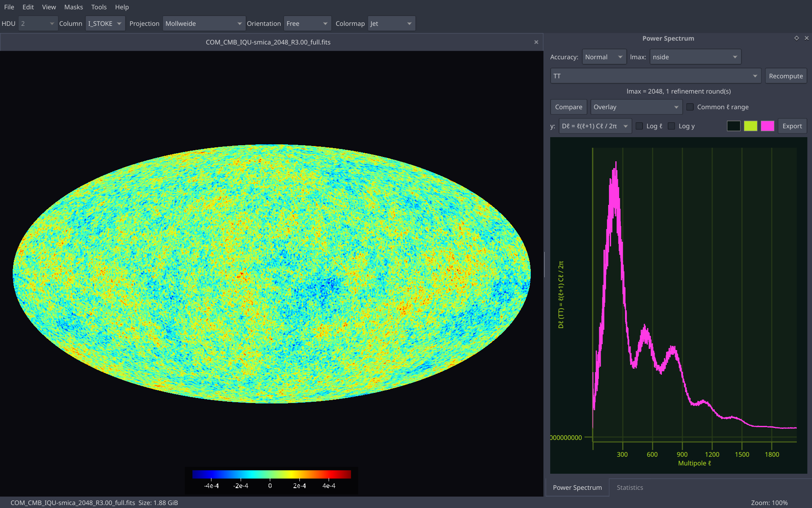Open the Column I_STOKE dropdown
The width and height of the screenshot is (812, 508).
tap(105, 24)
